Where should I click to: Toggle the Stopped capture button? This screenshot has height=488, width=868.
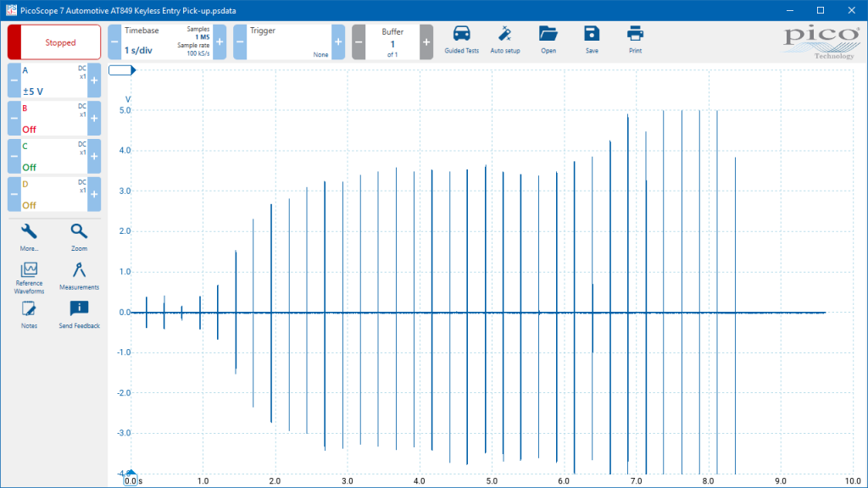54,42
